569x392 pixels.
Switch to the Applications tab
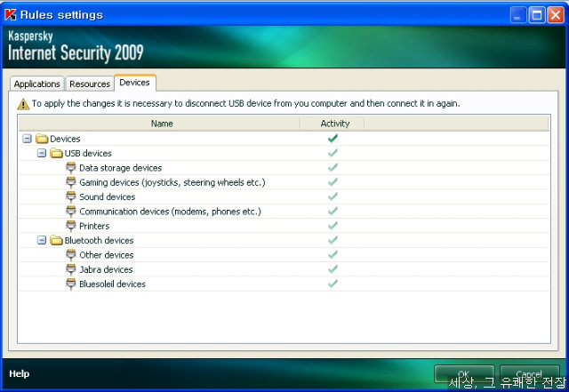(x=37, y=84)
